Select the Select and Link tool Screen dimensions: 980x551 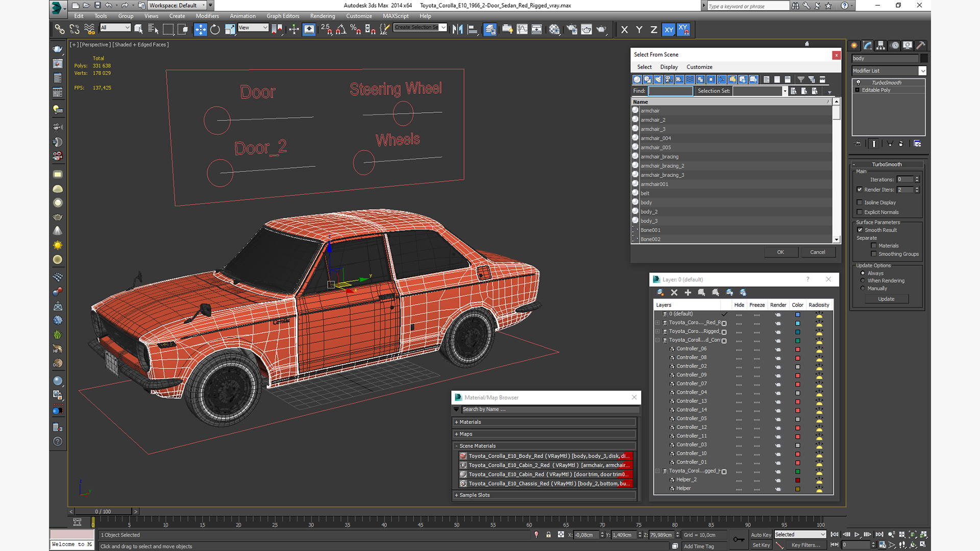tap(60, 29)
